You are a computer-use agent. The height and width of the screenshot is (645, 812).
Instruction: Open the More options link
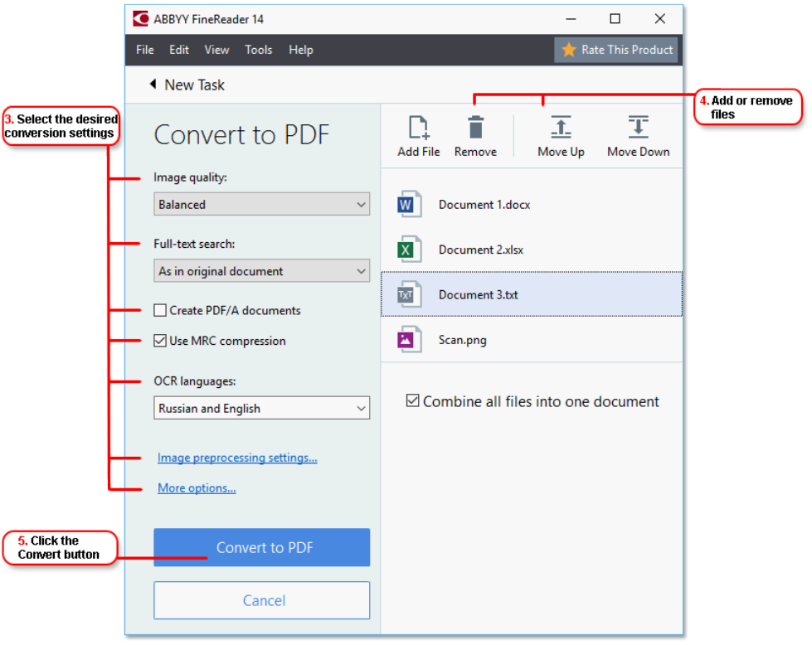point(197,487)
